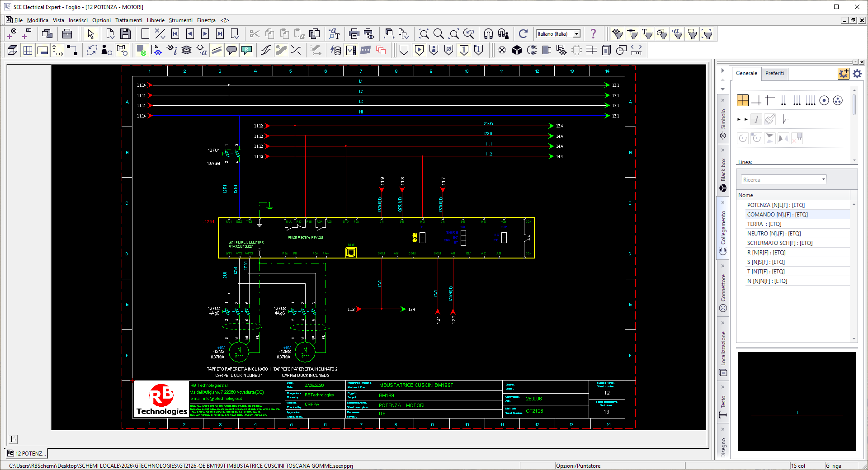Click the insert symbol lamp-plus icon
This screenshot has width=868, height=470.
(13, 34)
